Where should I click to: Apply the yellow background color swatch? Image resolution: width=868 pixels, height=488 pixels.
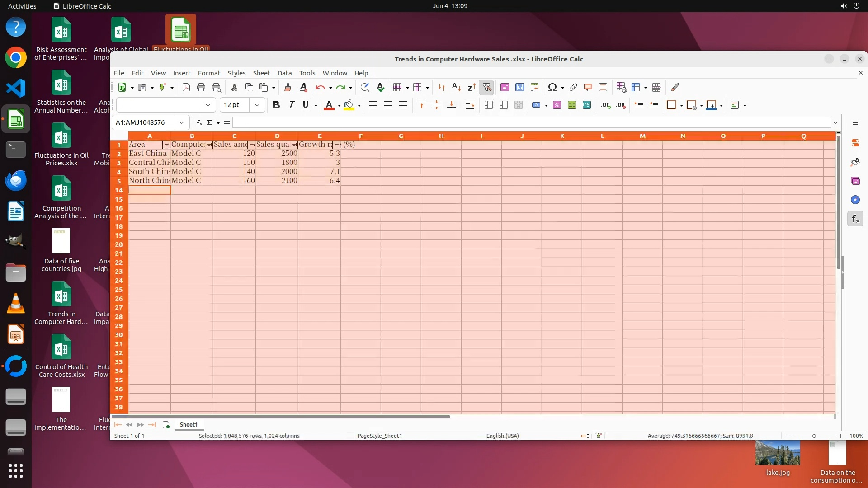click(349, 105)
